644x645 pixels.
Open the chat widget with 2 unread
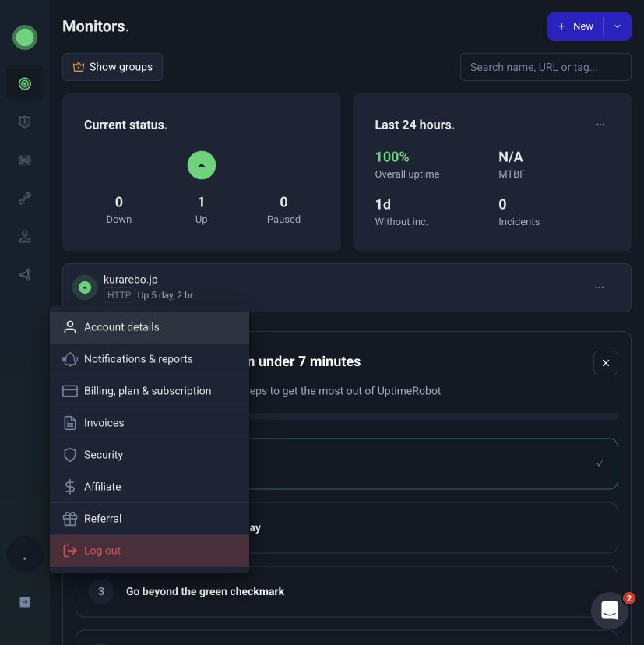pos(610,611)
